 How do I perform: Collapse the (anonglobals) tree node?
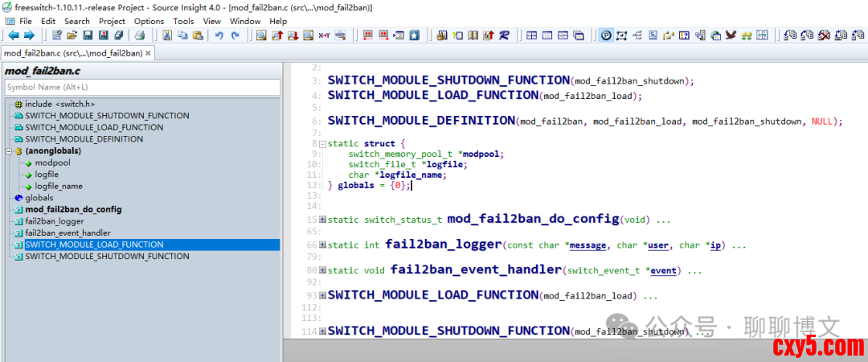tap(9, 150)
